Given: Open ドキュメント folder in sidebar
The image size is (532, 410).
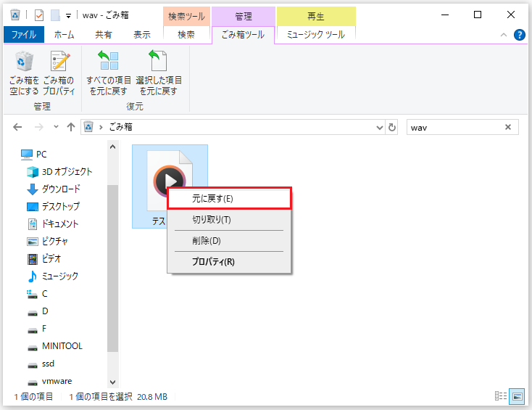Looking at the screenshot, I should 53,224.
